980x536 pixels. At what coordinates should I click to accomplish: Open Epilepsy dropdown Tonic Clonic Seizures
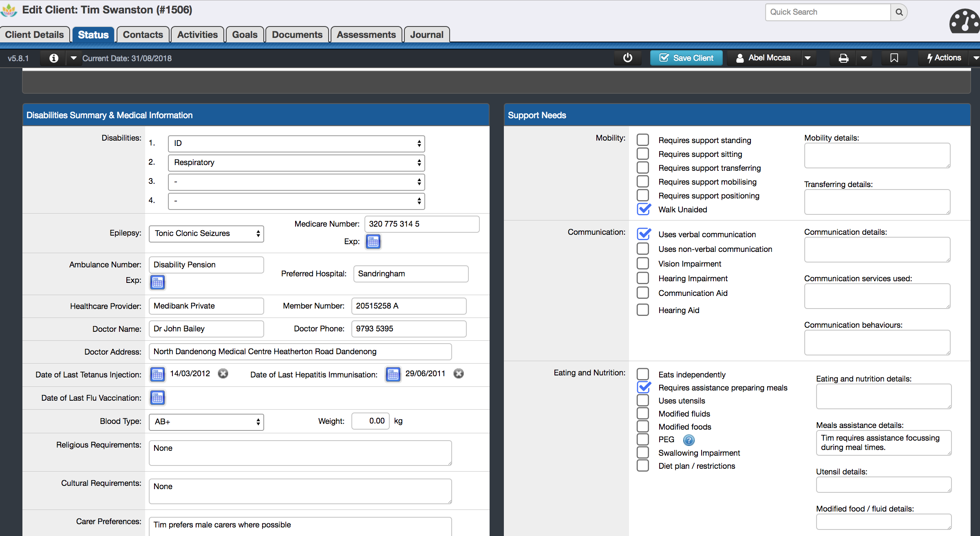[x=206, y=234]
